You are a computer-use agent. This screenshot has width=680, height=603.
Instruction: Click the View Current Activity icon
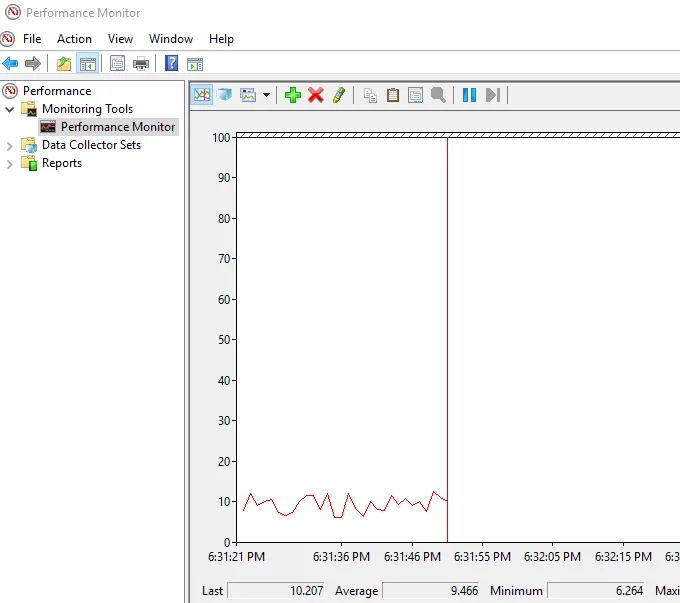tap(202, 95)
